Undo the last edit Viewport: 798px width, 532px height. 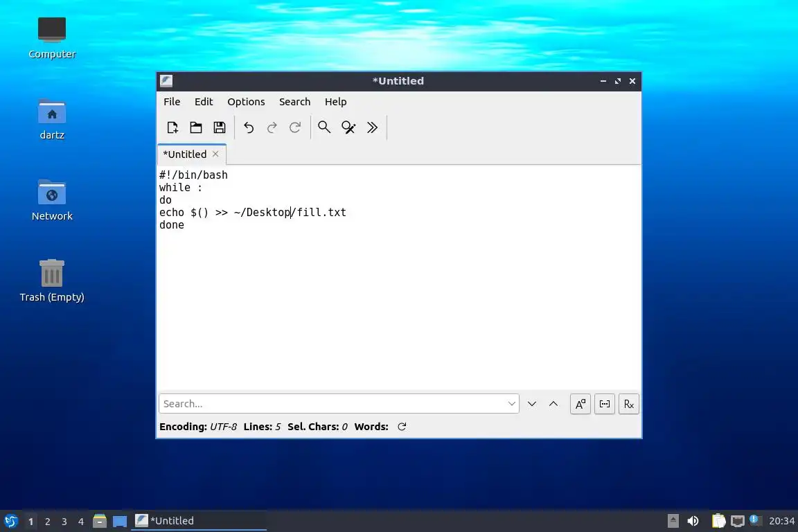(249, 127)
